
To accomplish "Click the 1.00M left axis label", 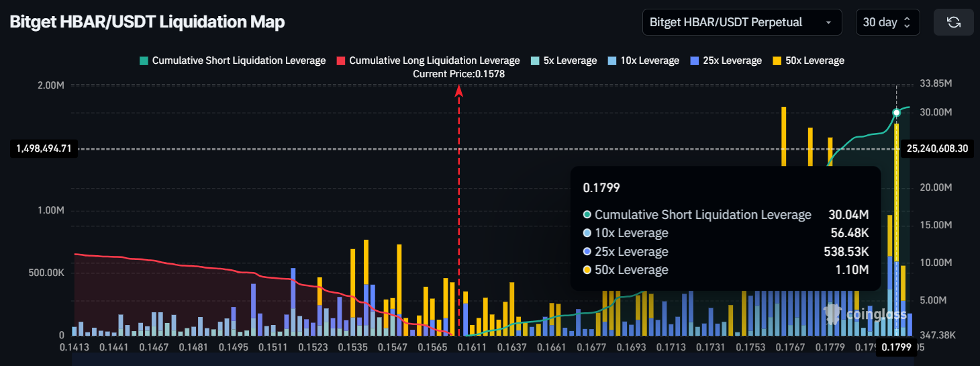I will [x=50, y=210].
